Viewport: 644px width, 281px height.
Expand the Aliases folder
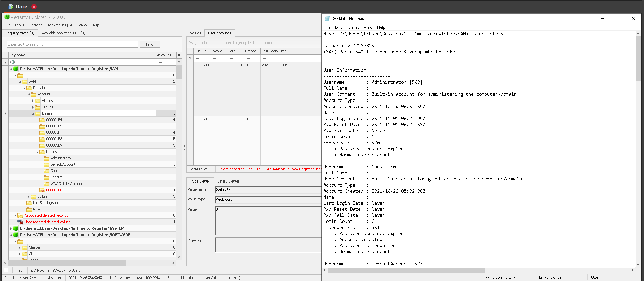(33, 101)
